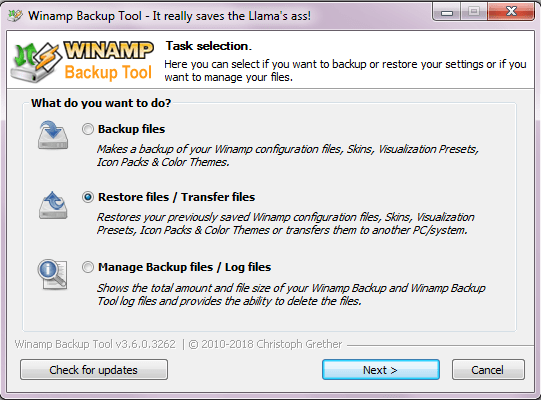Minimize the Winamp Backup Tool window
The width and height of the screenshot is (541, 400).
[x=447, y=12]
